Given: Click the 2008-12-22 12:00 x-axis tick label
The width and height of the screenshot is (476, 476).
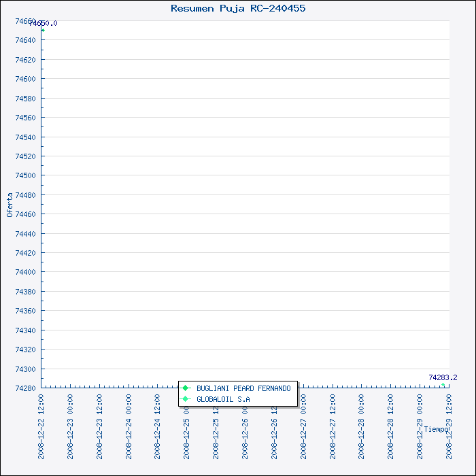Looking at the screenshot, I should [x=41, y=416].
